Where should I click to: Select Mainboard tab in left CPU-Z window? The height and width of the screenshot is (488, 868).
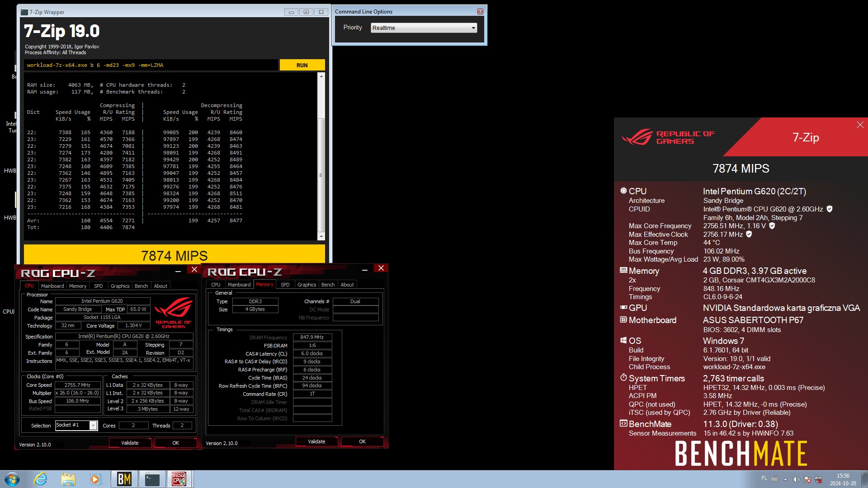click(52, 286)
